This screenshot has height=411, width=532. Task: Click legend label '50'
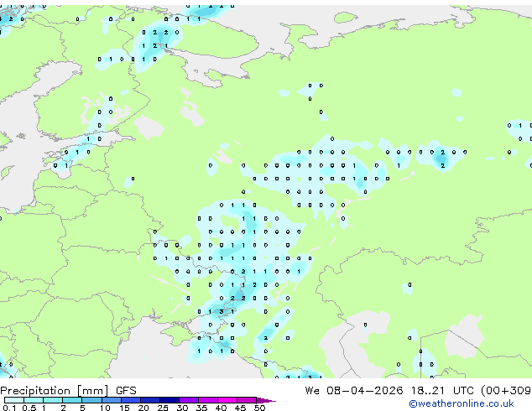tap(259, 408)
